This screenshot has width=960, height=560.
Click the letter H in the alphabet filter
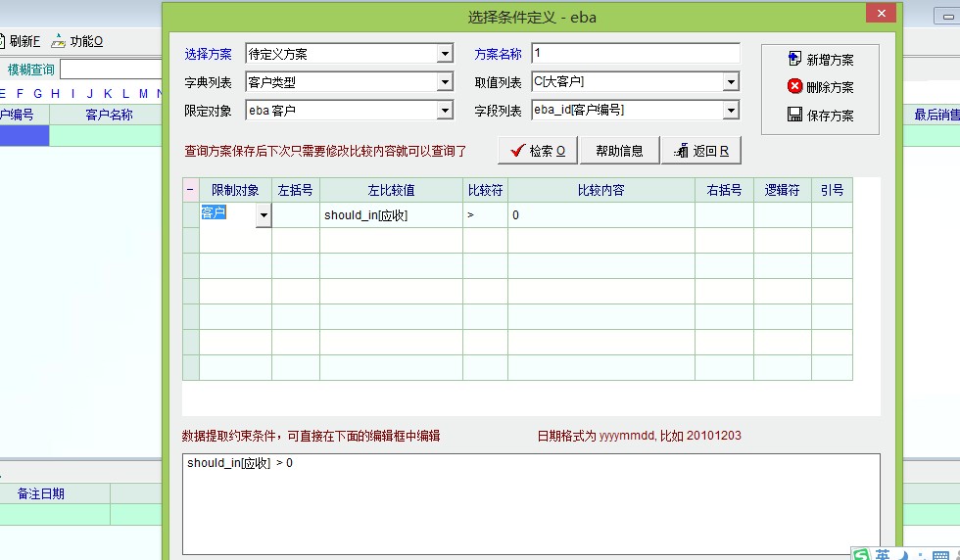(55, 94)
